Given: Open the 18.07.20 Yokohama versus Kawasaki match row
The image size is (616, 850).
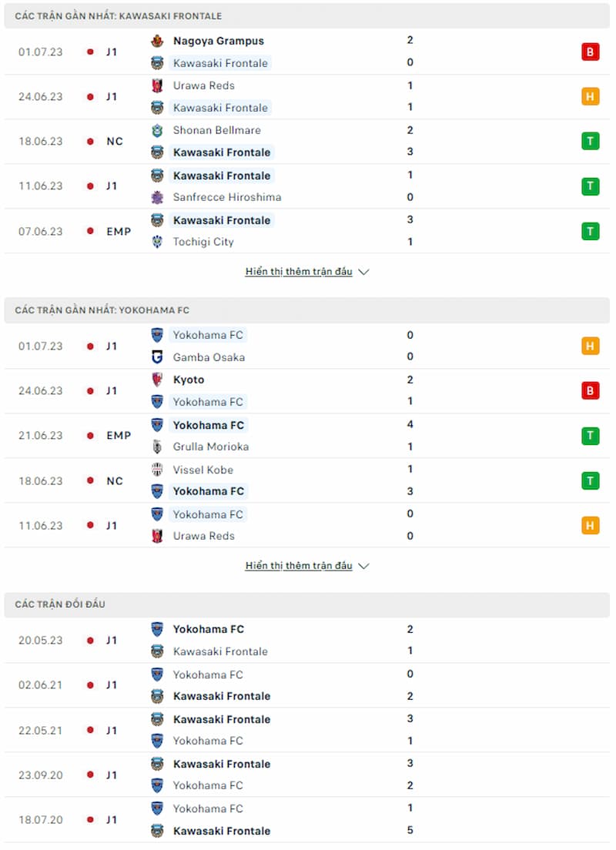Looking at the screenshot, I should [307, 820].
